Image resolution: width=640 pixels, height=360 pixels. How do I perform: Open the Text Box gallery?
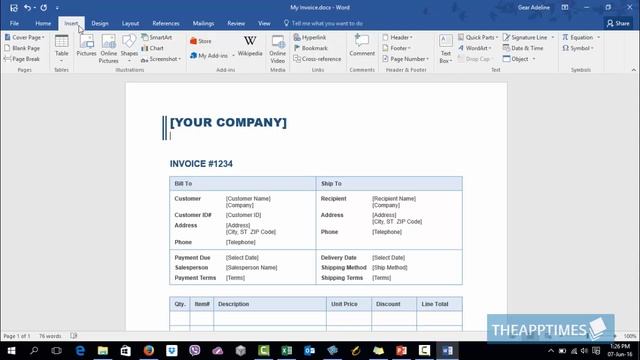coord(445,49)
